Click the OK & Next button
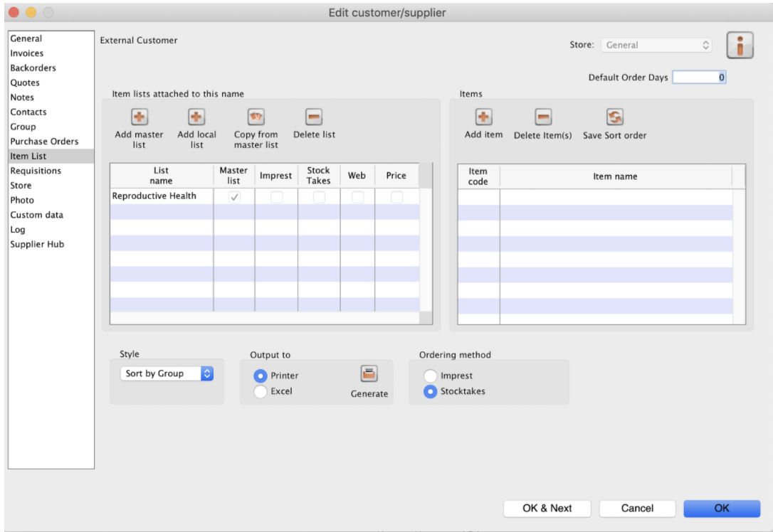The width and height of the screenshot is (773, 532). pyautogui.click(x=547, y=508)
